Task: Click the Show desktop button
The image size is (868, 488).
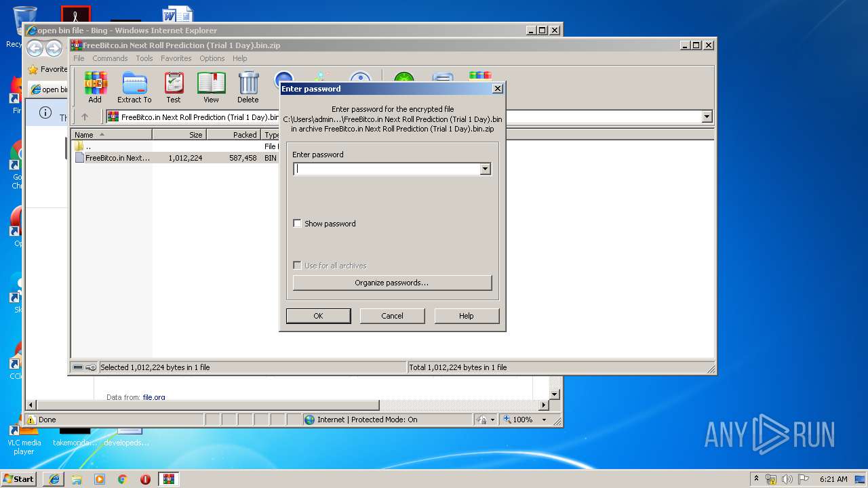Action: pyautogui.click(x=861, y=479)
